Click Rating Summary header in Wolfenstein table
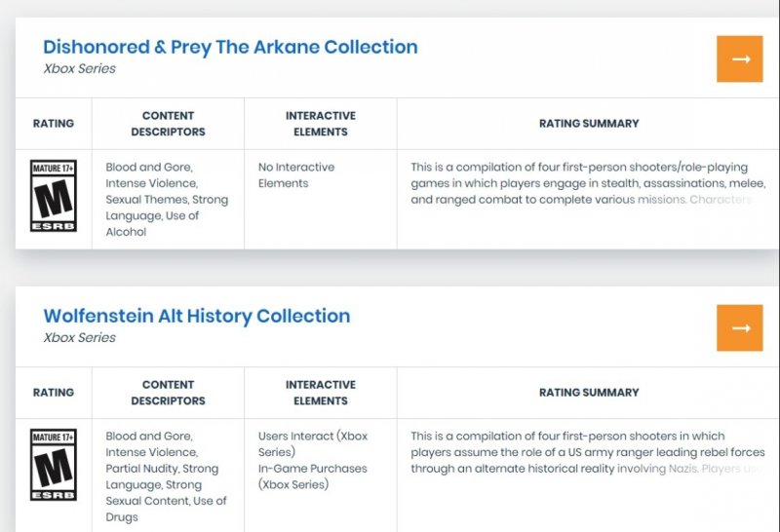Viewport: 780px width, 532px height. tap(589, 393)
